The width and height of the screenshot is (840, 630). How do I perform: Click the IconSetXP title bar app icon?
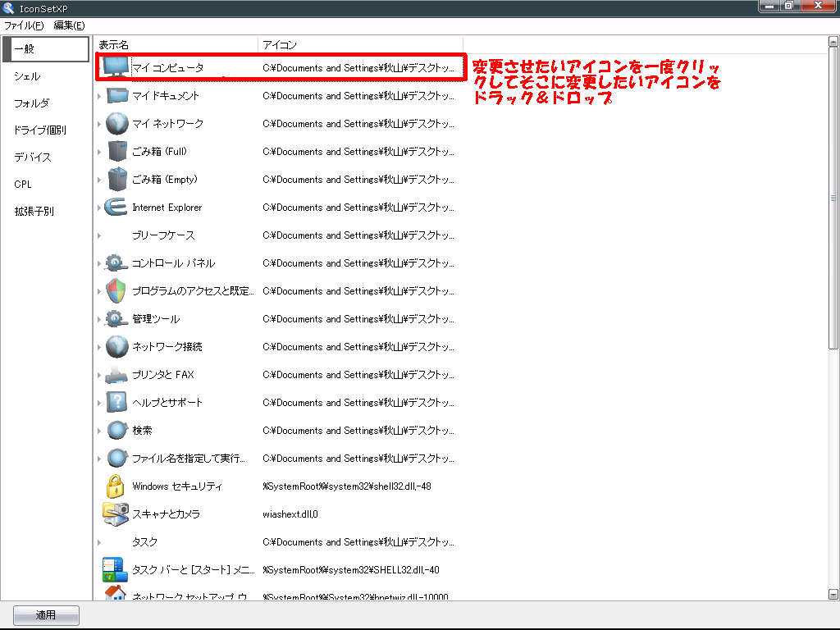8,8
